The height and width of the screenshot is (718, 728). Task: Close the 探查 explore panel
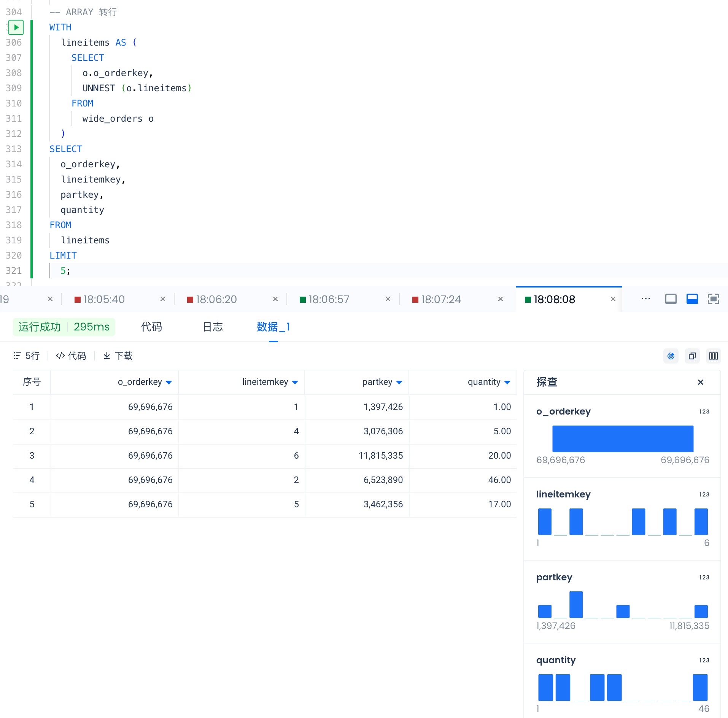pyautogui.click(x=700, y=382)
